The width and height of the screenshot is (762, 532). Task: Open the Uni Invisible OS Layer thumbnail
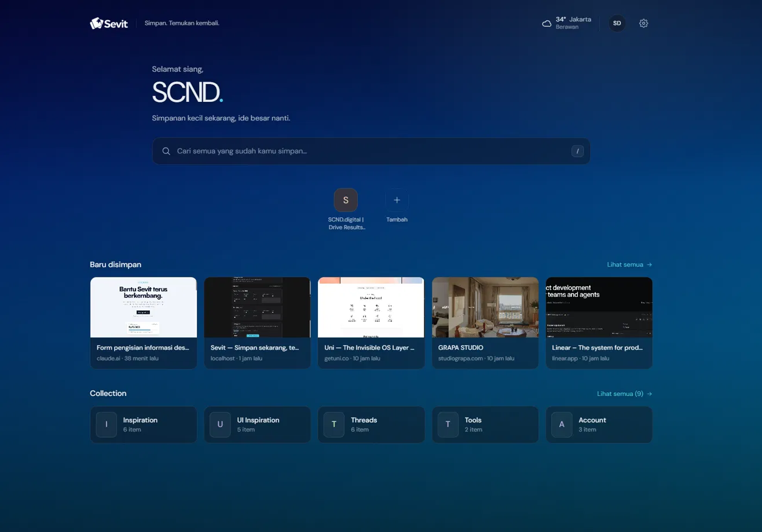pyautogui.click(x=371, y=307)
